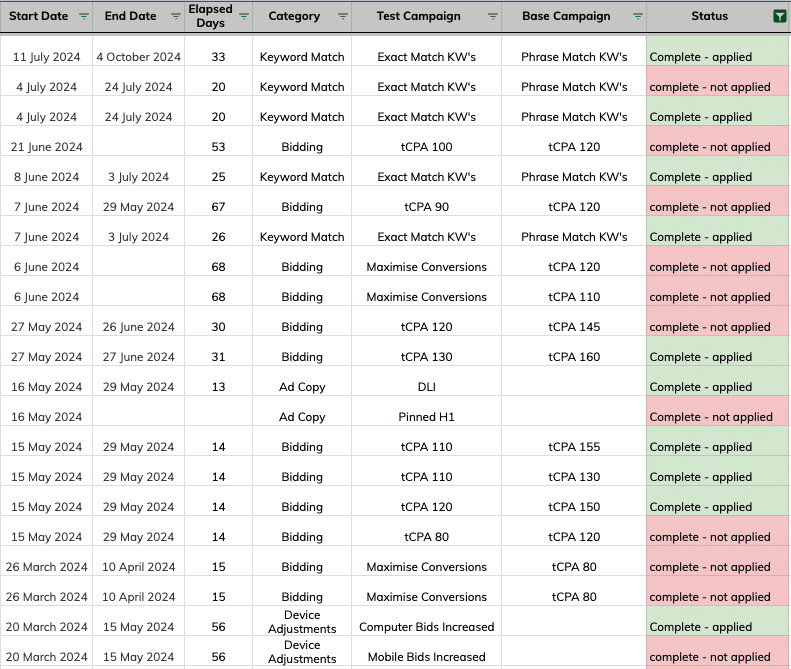Open the Category column filter icon
This screenshot has height=669, width=791.
[343, 16]
